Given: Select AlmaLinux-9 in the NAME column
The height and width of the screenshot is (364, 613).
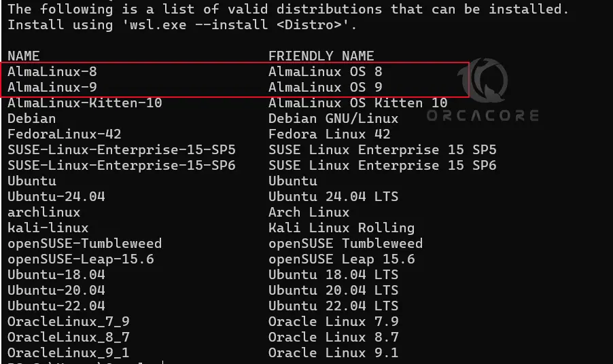Looking at the screenshot, I should pos(52,87).
